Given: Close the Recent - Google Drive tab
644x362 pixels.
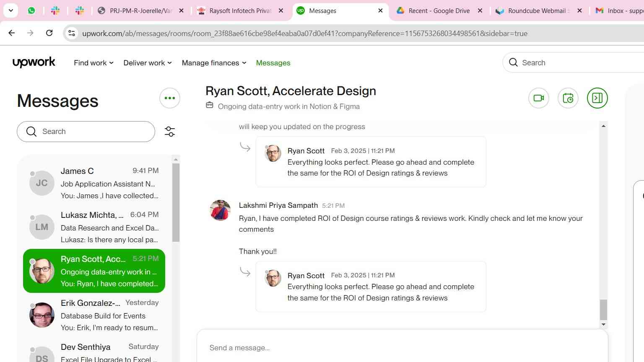Looking at the screenshot, I should [480, 10].
